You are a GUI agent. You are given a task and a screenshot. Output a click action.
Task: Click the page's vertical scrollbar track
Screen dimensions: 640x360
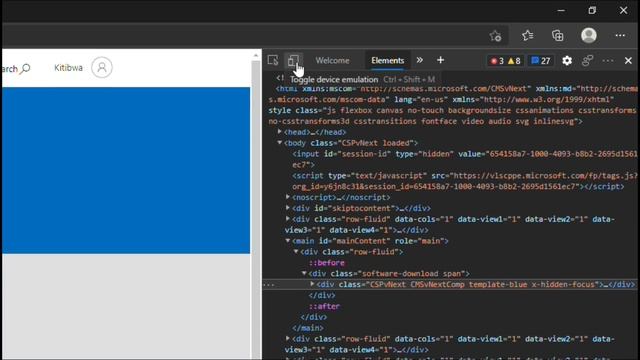pyautogui.click(x=256, y=209)
